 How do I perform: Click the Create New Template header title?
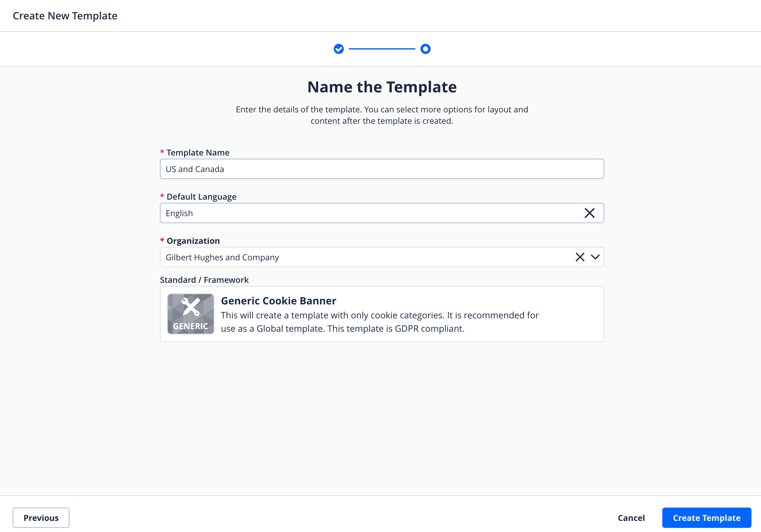[x=65, y=16]
